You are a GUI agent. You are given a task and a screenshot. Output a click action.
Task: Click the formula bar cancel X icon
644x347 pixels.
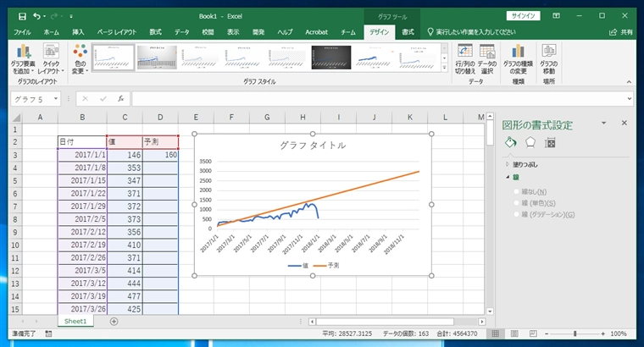85,99
